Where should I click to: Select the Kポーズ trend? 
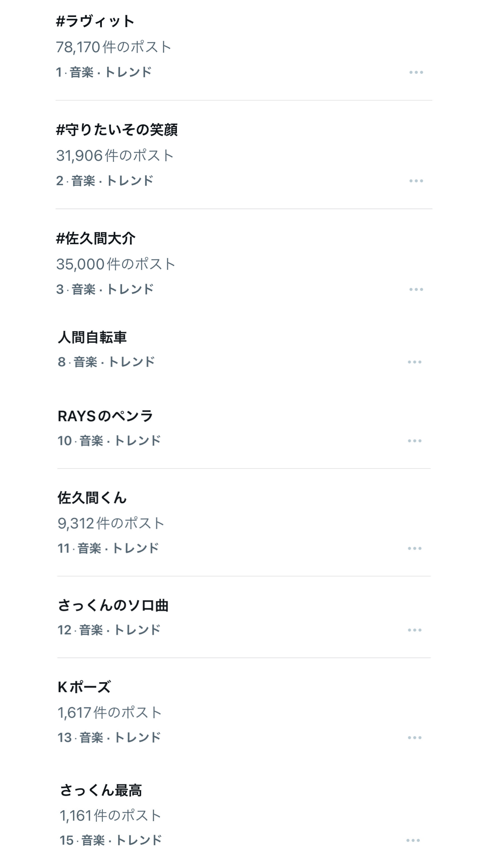coord(84,687)
